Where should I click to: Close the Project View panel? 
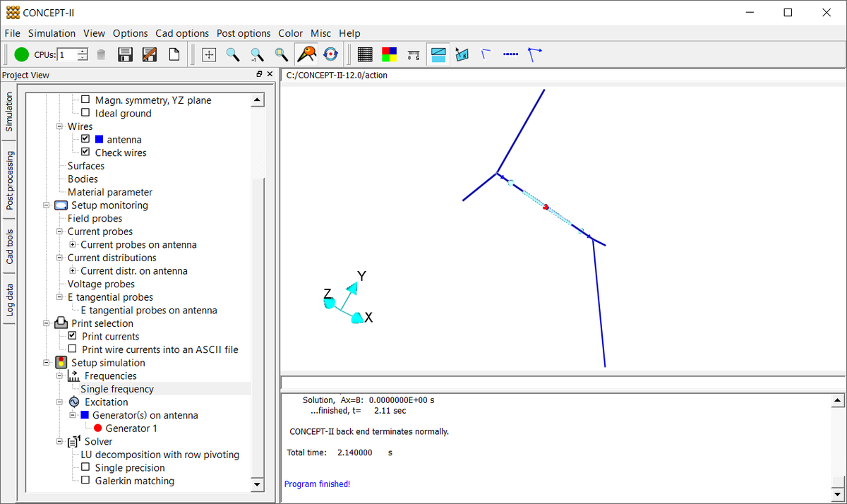click(x=270, y=74)
